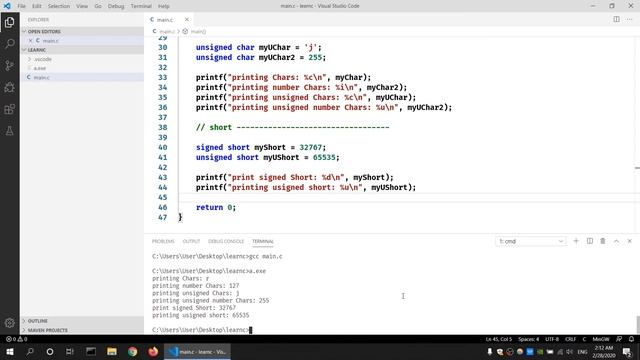Collapse the Open Editors section
Viewport: 640px width, 360px height.
coord(82,31)
